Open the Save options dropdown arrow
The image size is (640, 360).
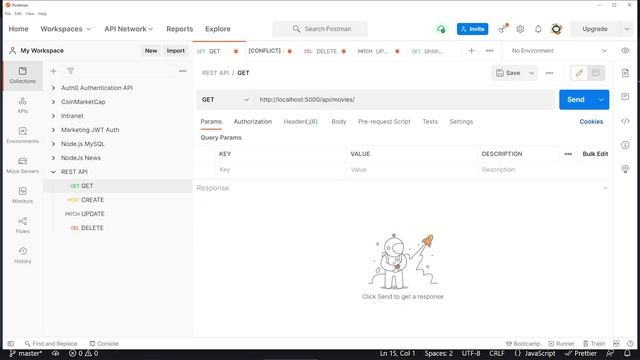coord(531,73)
